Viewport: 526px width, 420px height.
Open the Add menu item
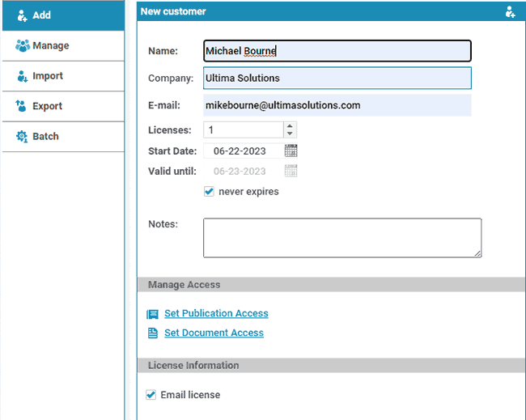(63, 15)
